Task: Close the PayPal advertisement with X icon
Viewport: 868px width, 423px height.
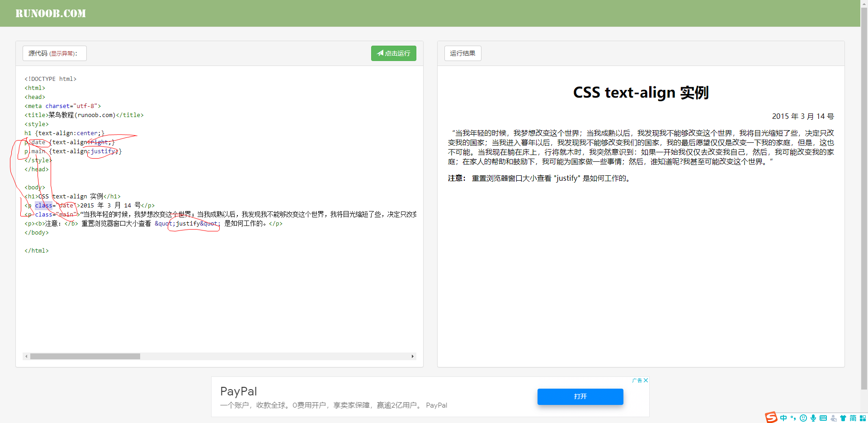Action: coord(646,381)
